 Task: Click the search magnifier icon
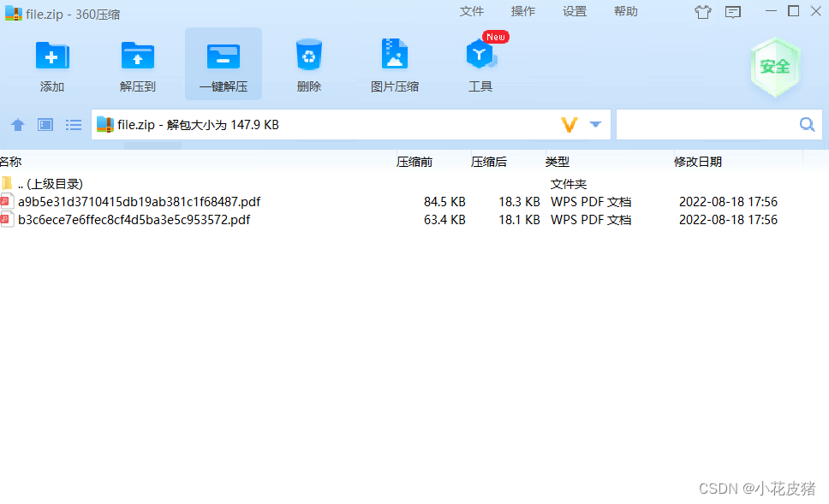[x=806, y=124]
